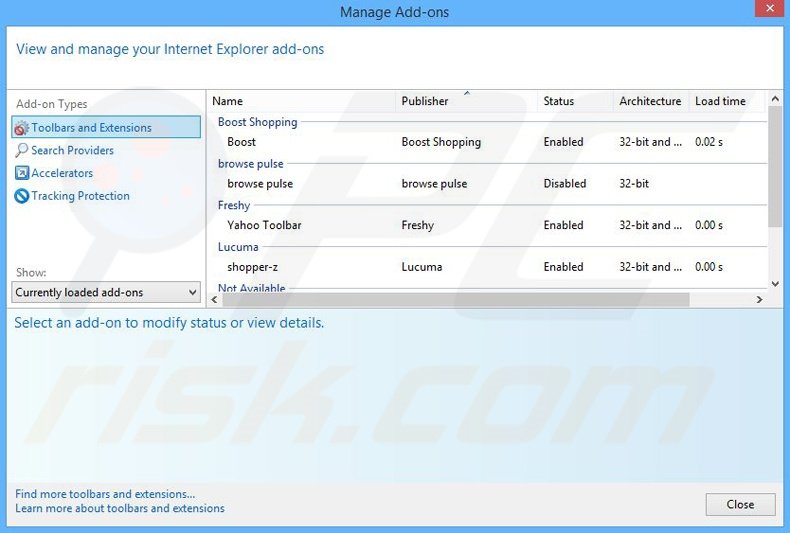Image resolution: width=790 pixels, height=533 pixels.
Task: Click the Tracking Protection icon
Action: click(x=22, y=195)
